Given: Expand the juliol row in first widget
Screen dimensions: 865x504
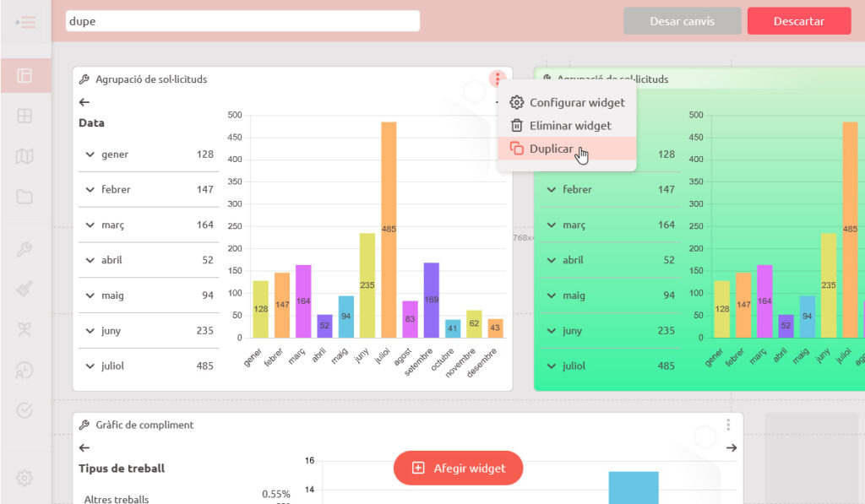Looking at the screenshot, I should [90, 366].
